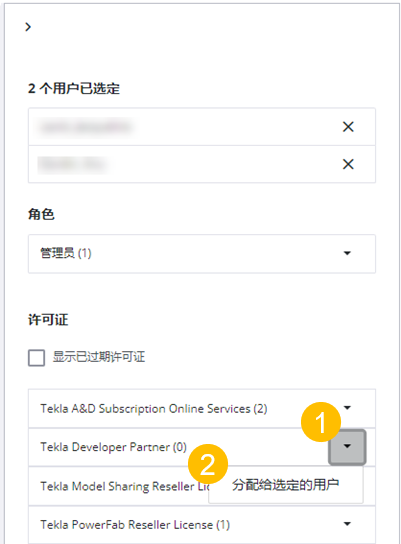
Task: Collapse the side panel using the top chevron
Action: (x=28, y=27)
